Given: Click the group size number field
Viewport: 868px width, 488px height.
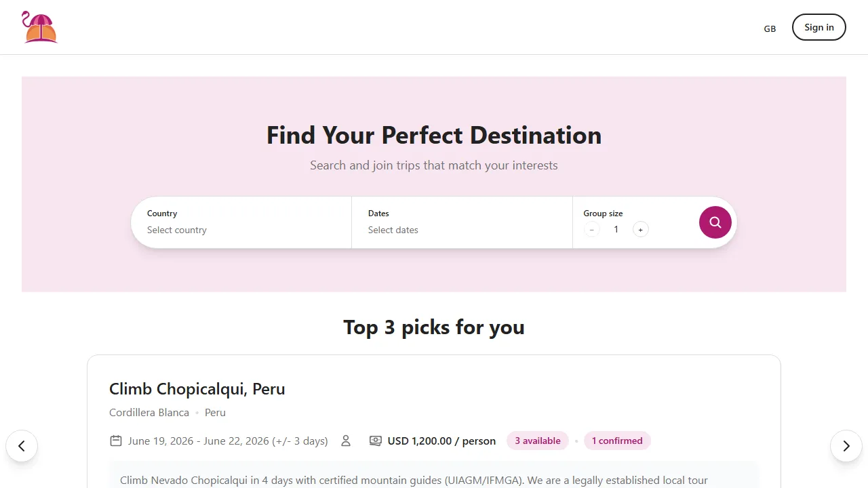Looking at the screenshot, I should click(616, 229).
